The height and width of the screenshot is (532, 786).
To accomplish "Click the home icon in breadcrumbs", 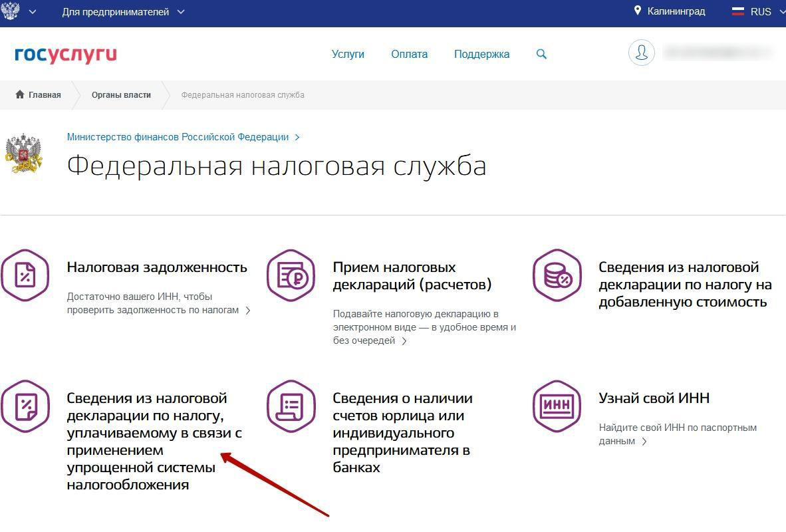I will 19,94.
